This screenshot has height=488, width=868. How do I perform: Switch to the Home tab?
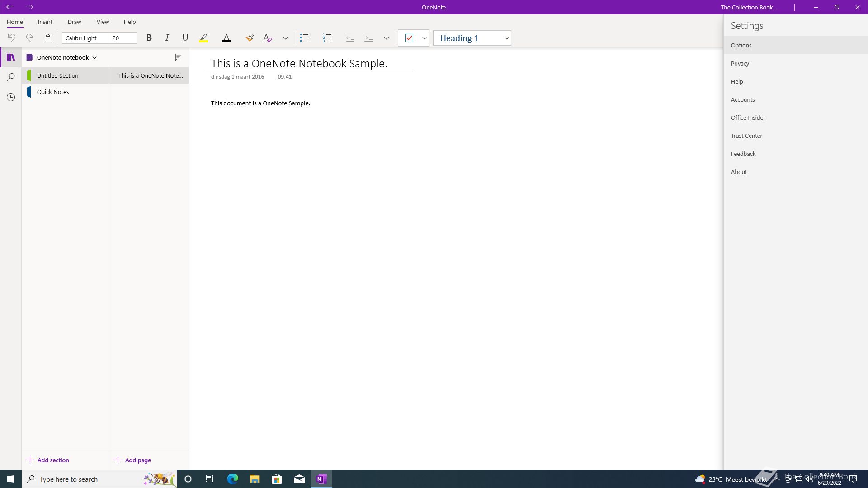(15, 22)
